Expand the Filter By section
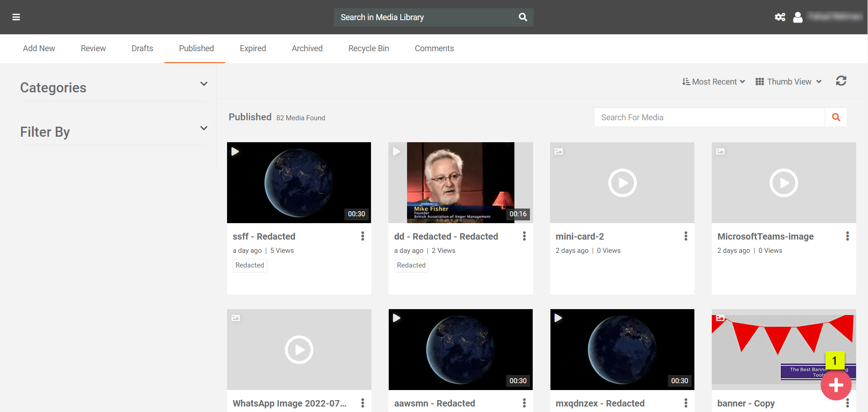The height and width of the screenshot is (412, 868). point(204,128)
